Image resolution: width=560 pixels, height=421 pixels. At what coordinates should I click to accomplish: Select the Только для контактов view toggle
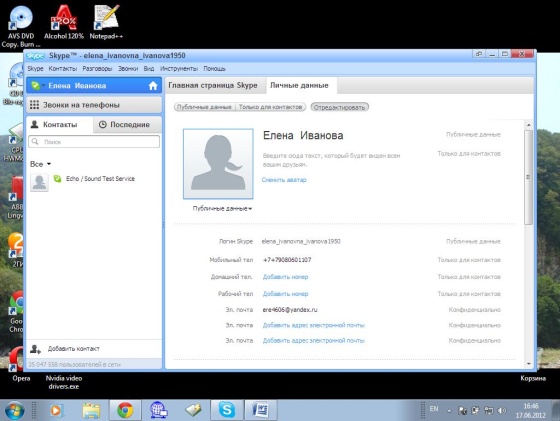(270, 107)
